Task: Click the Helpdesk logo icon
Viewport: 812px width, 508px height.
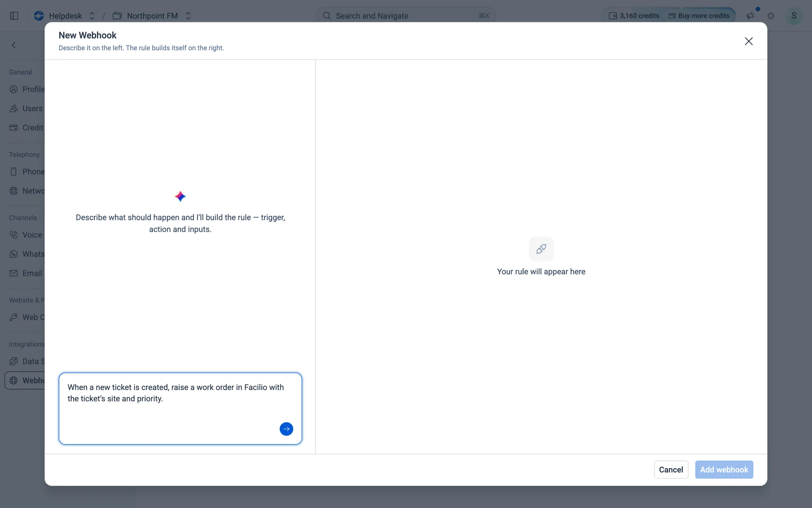Action: tap(39, 15)
